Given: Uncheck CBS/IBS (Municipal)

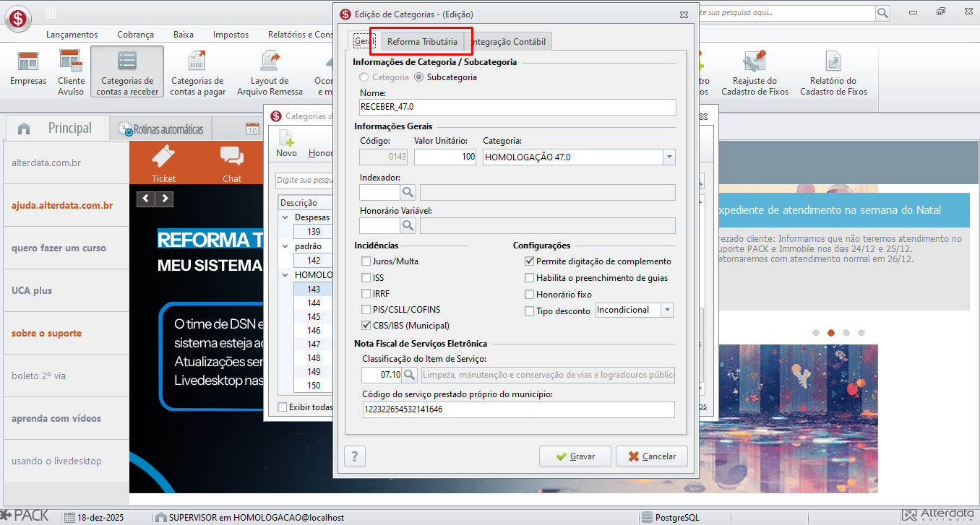Looking at the screenshot, I should (366, 325).
